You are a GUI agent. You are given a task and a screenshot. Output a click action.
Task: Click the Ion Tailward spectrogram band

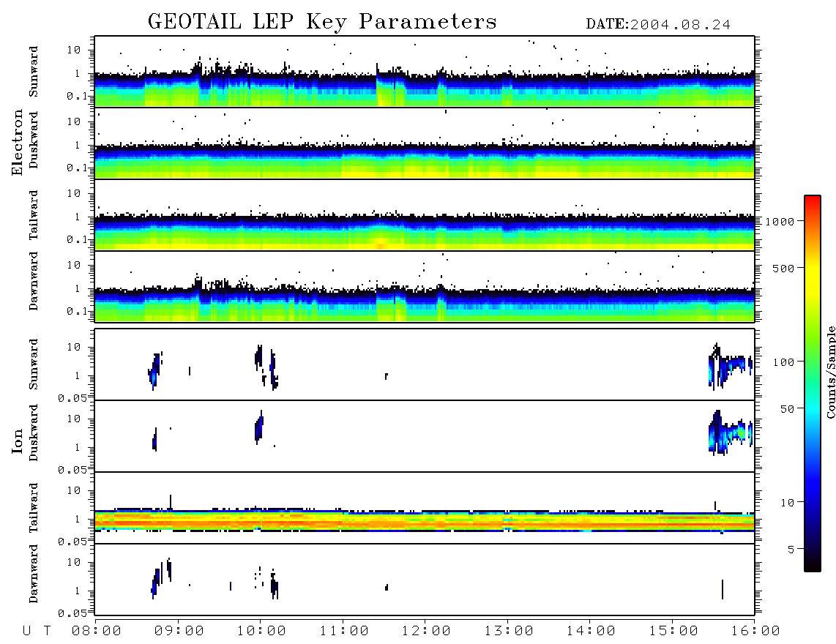click(x=425, y=520)
